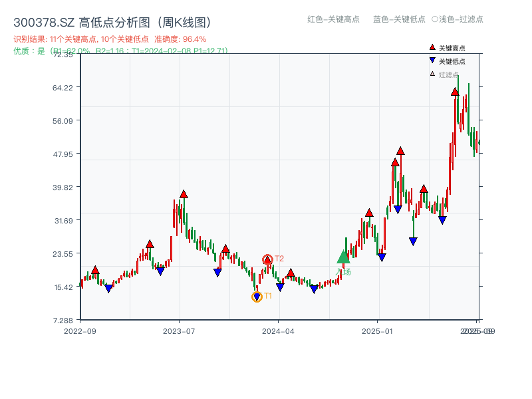Click the 39.82 y-axis label

(x=63, y=188)
